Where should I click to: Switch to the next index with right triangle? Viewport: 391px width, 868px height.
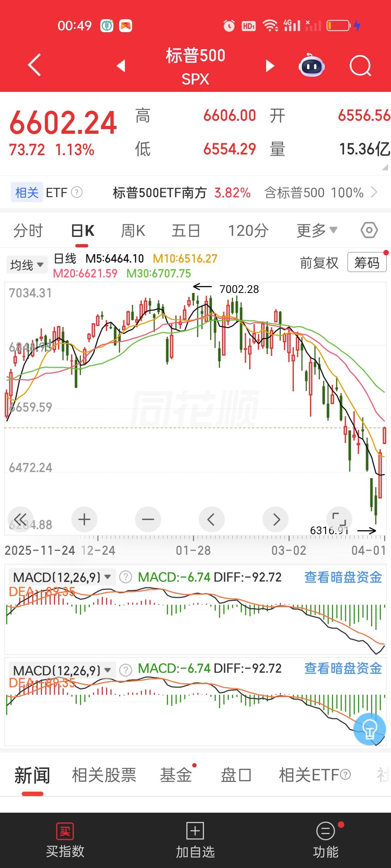point(270,66)
